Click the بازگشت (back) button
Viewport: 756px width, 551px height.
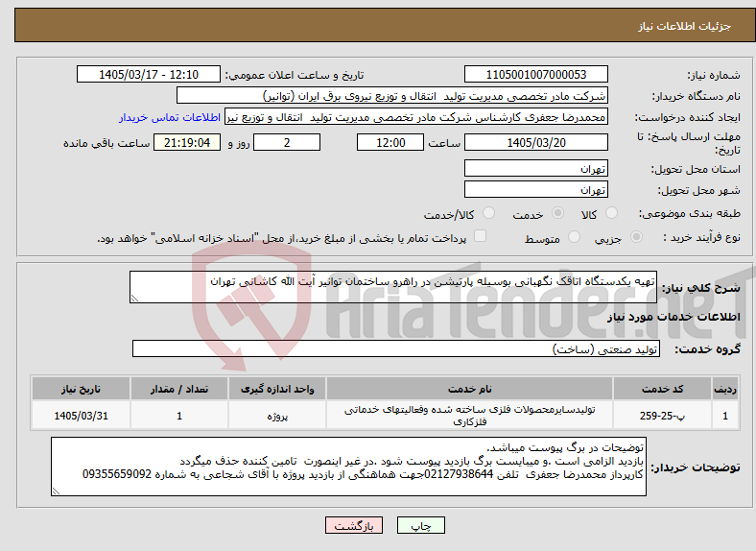click(354, 525)
